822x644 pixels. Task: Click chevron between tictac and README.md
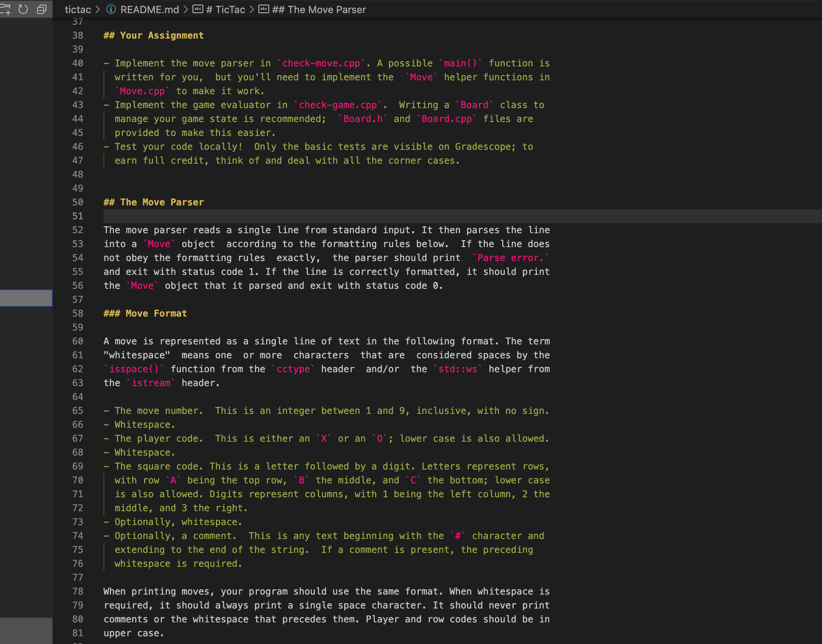click(98, 9)
